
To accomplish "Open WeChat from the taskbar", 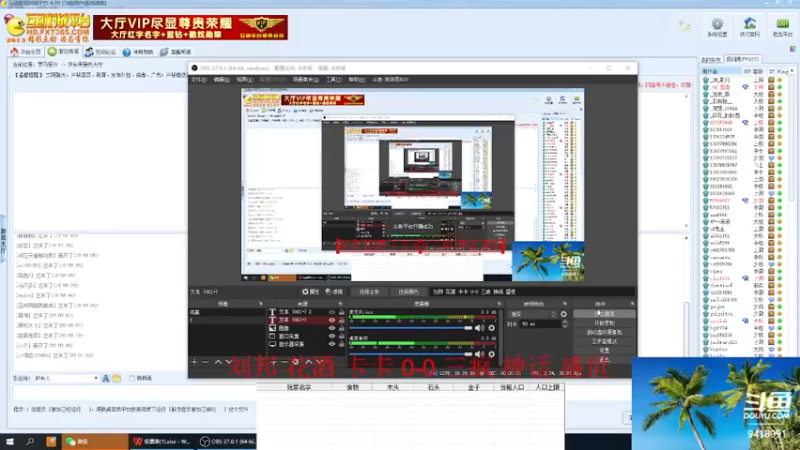I will [x=94, y=441].
